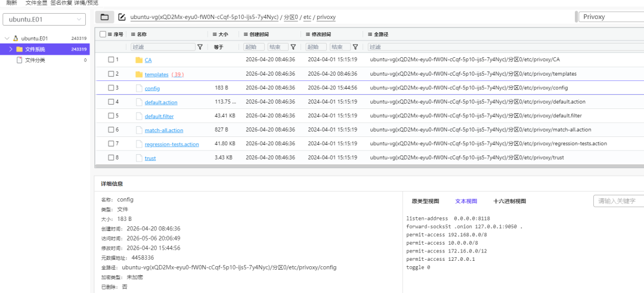The height and width of the screenshot is (293, 644).
Task: Click the etc segment in breadcrumb path
Action: (x=307, y=17)
